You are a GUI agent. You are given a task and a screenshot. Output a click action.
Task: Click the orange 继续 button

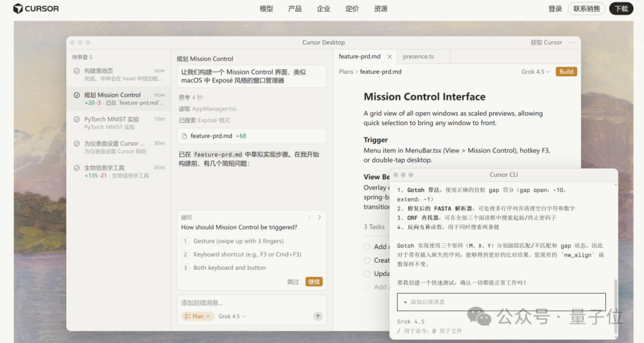point(314,282)
